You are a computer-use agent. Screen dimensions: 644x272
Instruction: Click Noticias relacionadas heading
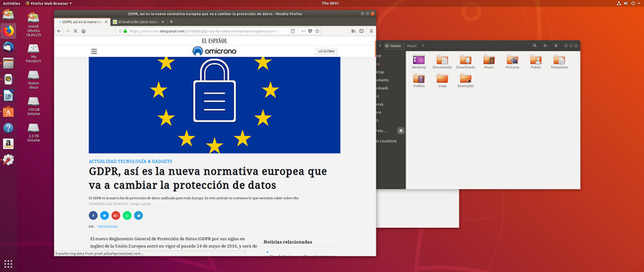[x=287, y=242]
